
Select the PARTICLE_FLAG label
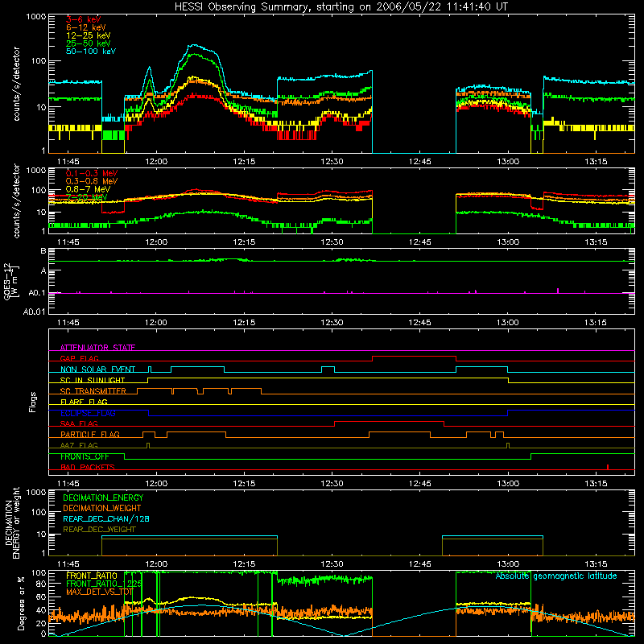pos(90,434)
